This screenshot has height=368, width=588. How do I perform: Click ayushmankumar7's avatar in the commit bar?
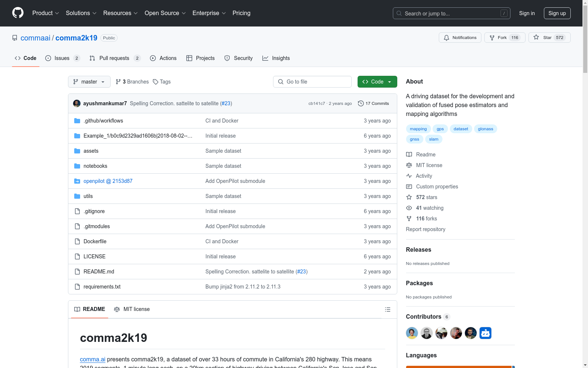77,103
